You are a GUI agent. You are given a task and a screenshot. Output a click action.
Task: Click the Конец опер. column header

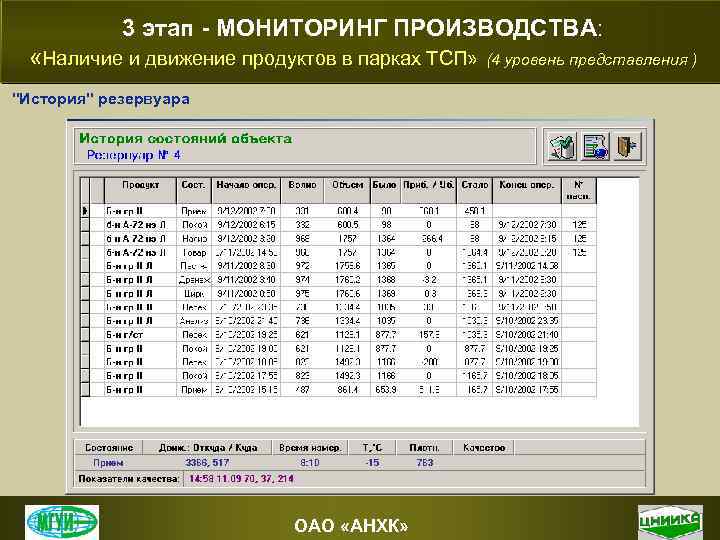527,191
